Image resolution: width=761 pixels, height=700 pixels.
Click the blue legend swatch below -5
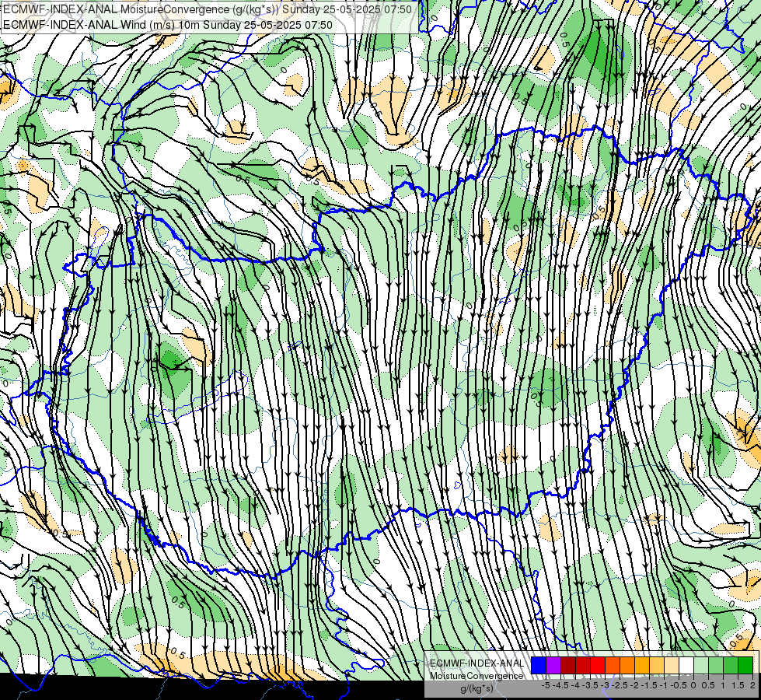(x=539, y=665)
